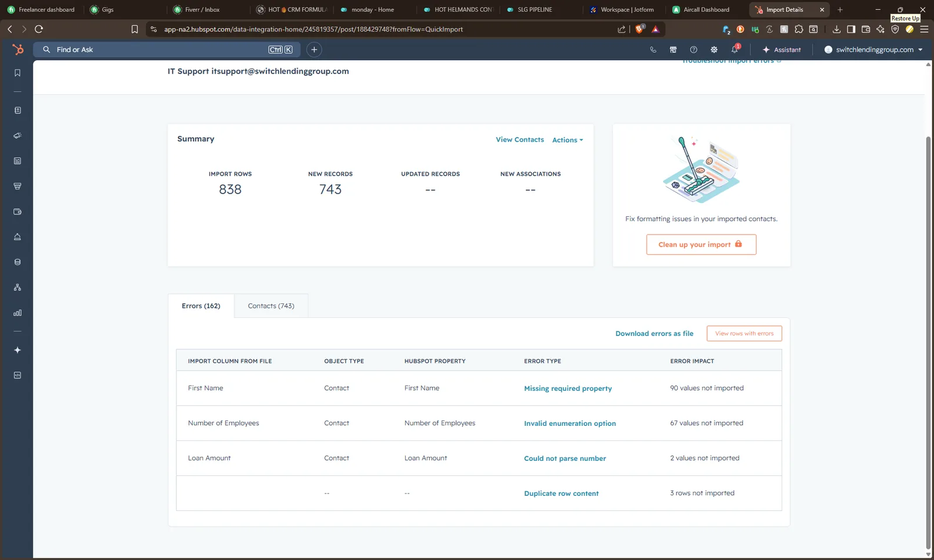Click the Missing required property error link
Screen dimensions: 934x560
(568, 388)
